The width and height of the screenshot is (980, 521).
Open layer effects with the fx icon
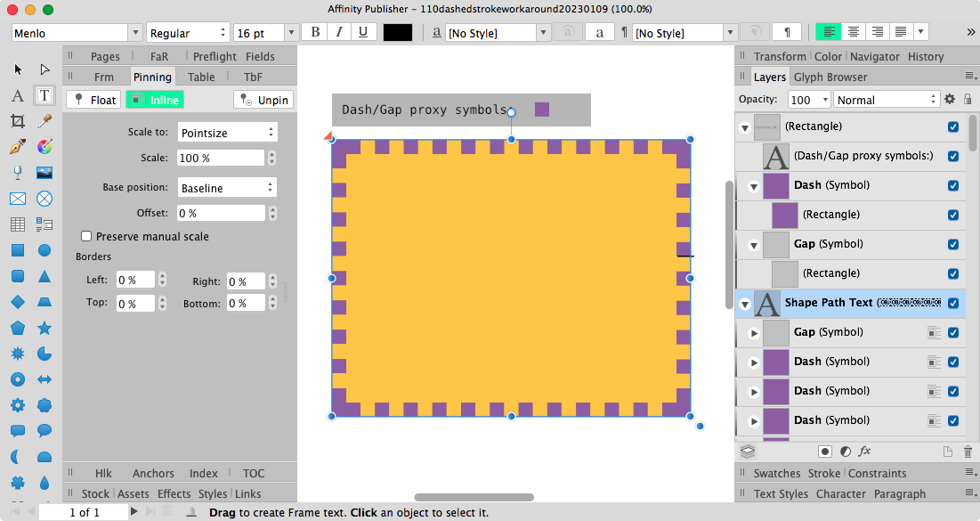pos(863,452)
